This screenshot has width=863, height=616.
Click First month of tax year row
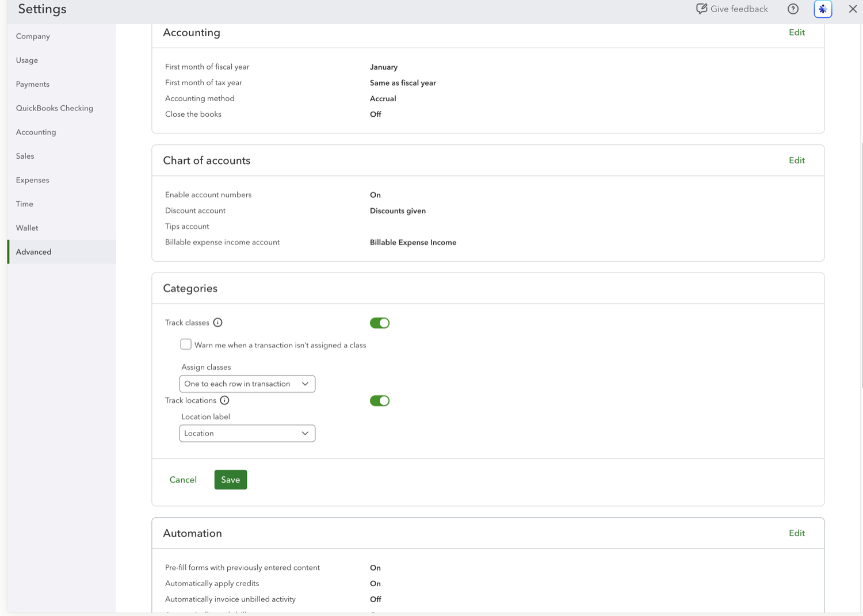(x=488, y=83)
